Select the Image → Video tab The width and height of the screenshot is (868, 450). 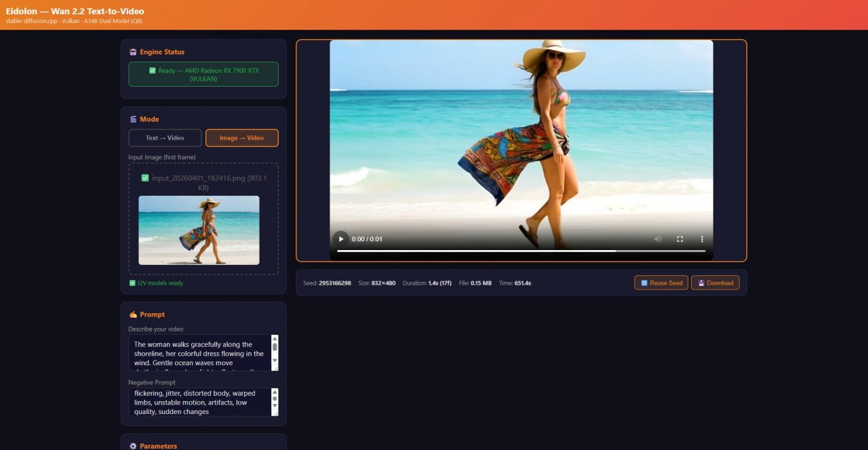click(x=242, y=138)
